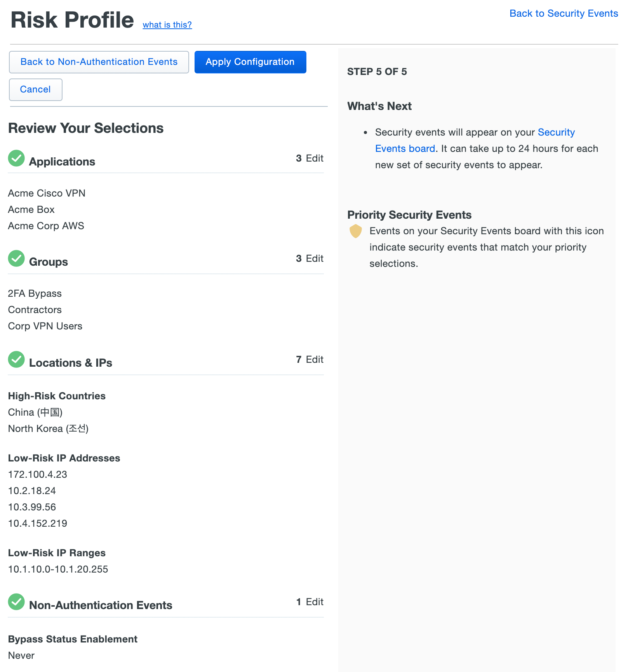
Task: Click the green checkmark beside Groups
Action: click(16, 258)
